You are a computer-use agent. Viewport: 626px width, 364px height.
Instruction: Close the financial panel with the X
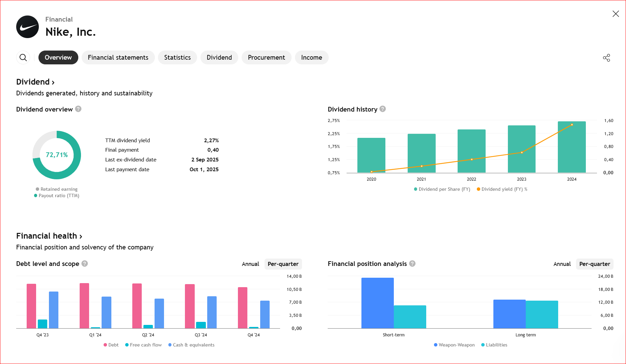point(616,14)
